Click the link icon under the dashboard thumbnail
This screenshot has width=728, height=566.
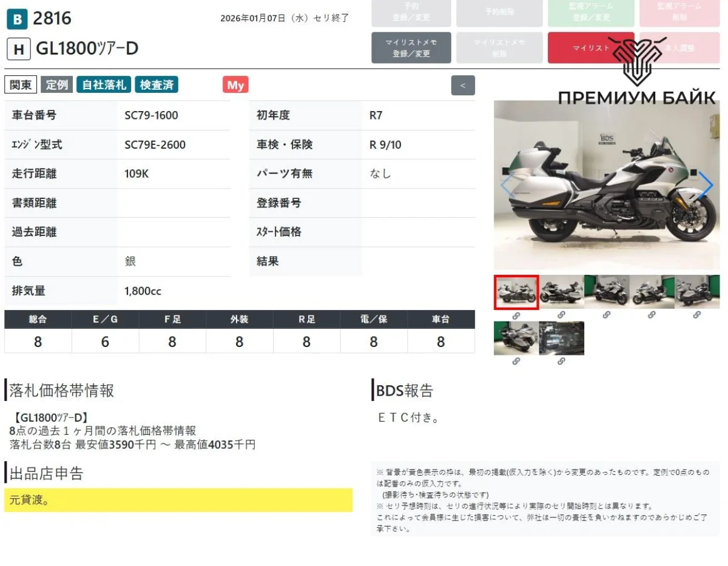pos(561,362)
